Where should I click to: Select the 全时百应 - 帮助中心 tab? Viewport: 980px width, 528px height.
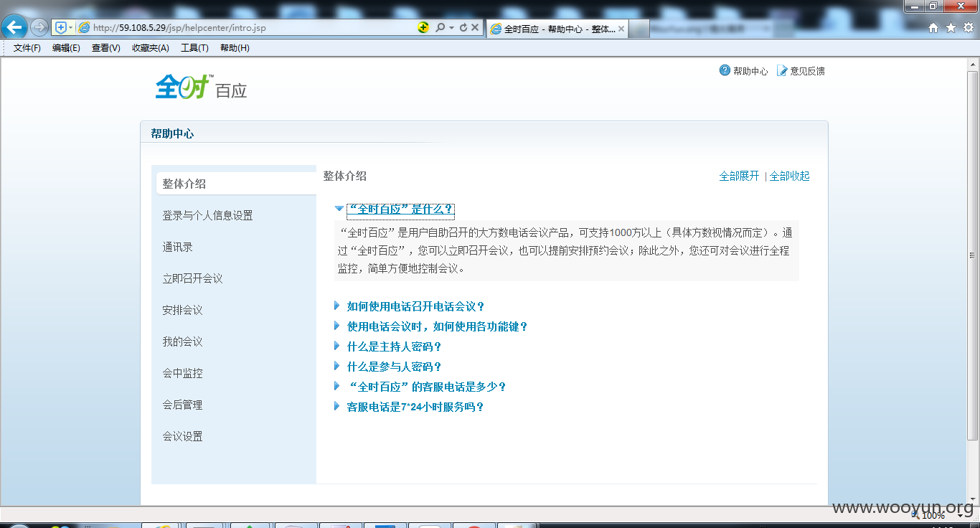click(x=557, y=29)
